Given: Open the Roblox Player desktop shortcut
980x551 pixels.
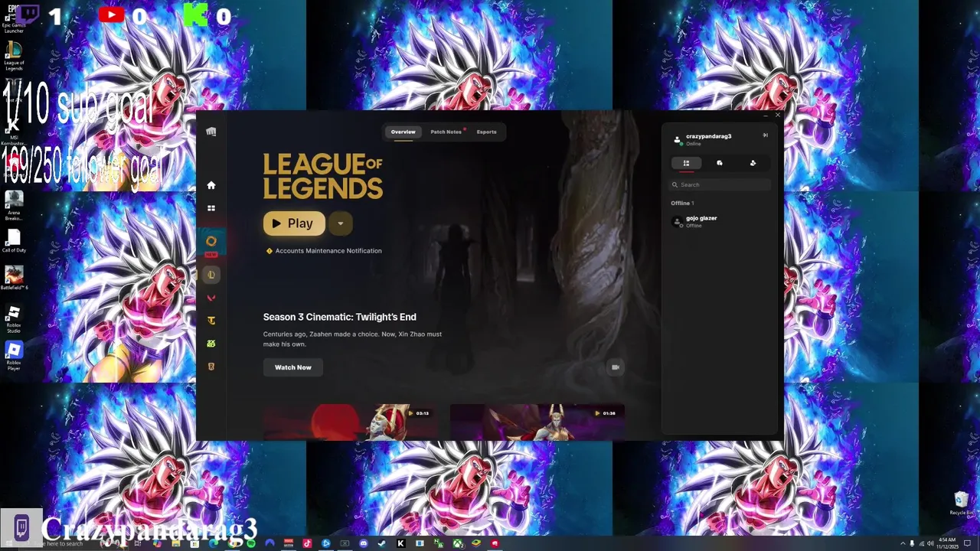Looking at the screenshot, I should coord(14,356).
